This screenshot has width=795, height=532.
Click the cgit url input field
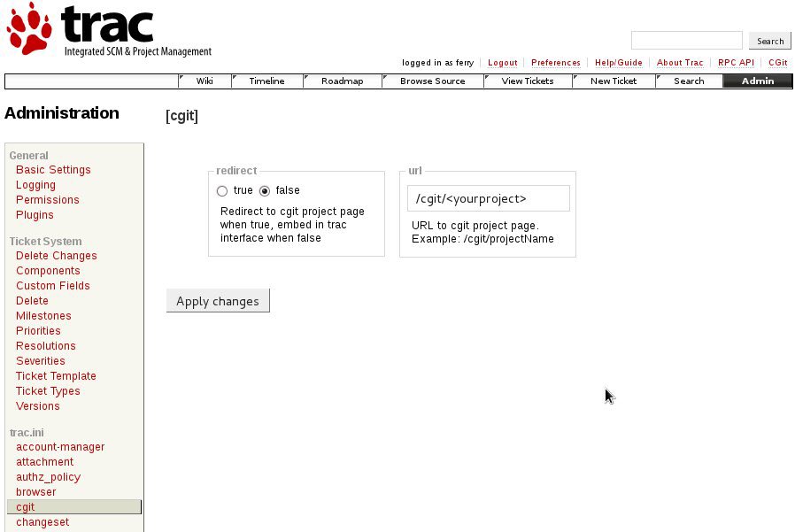click(x=489, y=198)
